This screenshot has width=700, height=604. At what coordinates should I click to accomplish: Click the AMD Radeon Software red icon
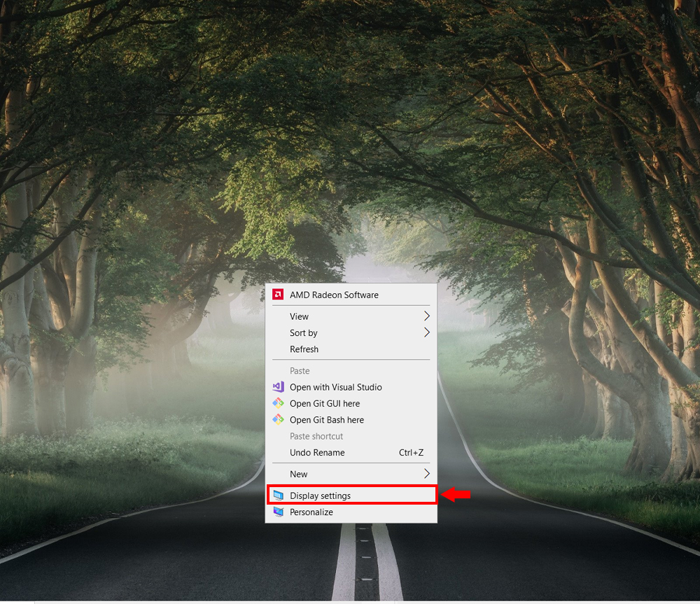click(x=278, y=295)
